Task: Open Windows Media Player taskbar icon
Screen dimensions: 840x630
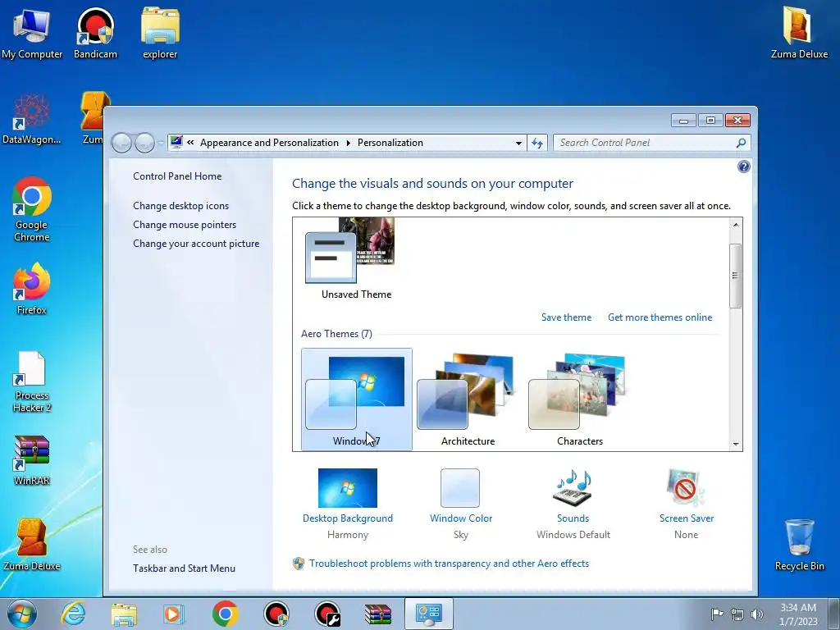Action: click(174, 614)
